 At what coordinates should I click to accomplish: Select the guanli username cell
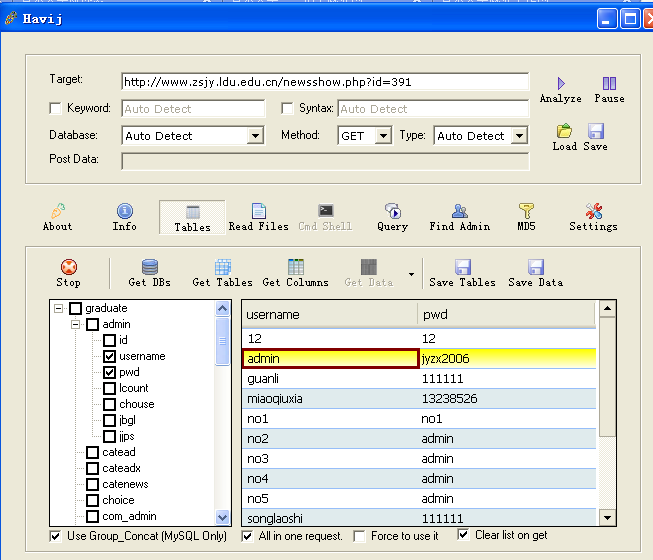click(x=331, y=379)
